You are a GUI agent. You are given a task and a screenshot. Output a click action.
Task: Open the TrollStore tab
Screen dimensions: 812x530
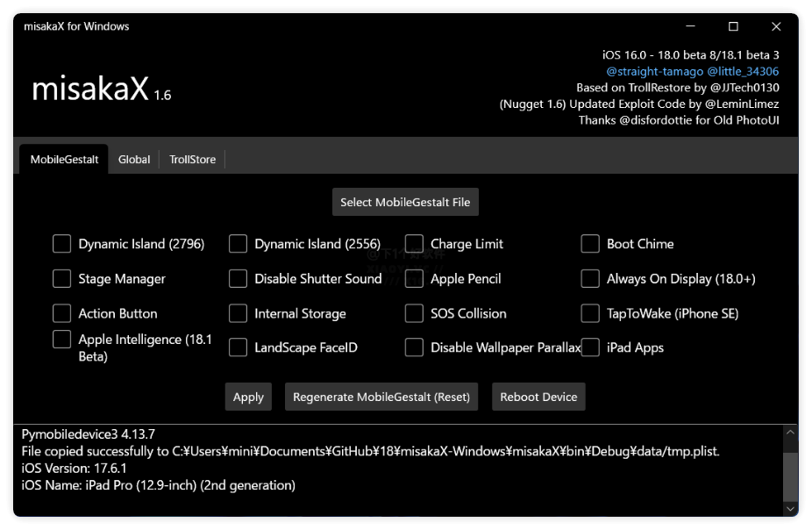[x=192, y=159]
